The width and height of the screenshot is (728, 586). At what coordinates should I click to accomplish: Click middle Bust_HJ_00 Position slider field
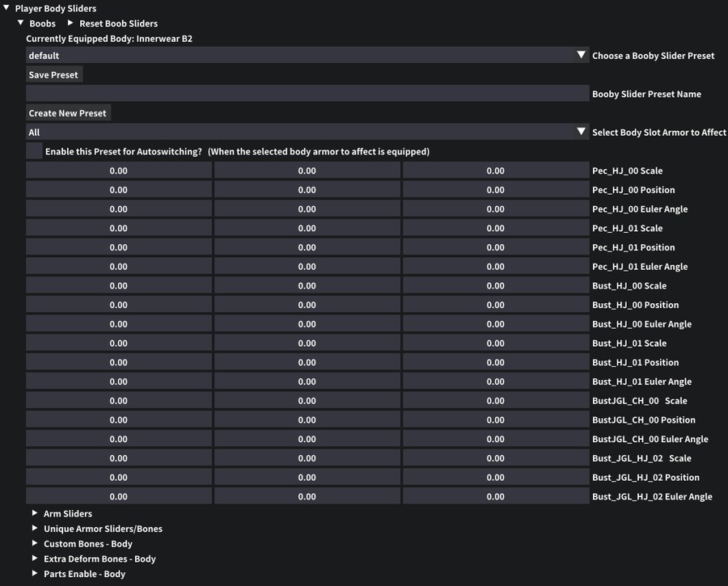click(307, 305)
